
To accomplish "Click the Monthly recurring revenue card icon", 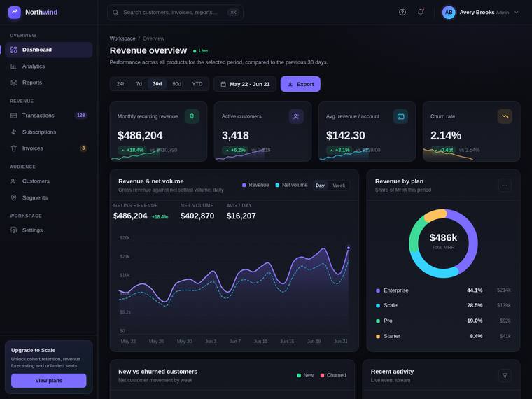I will 192,116.
